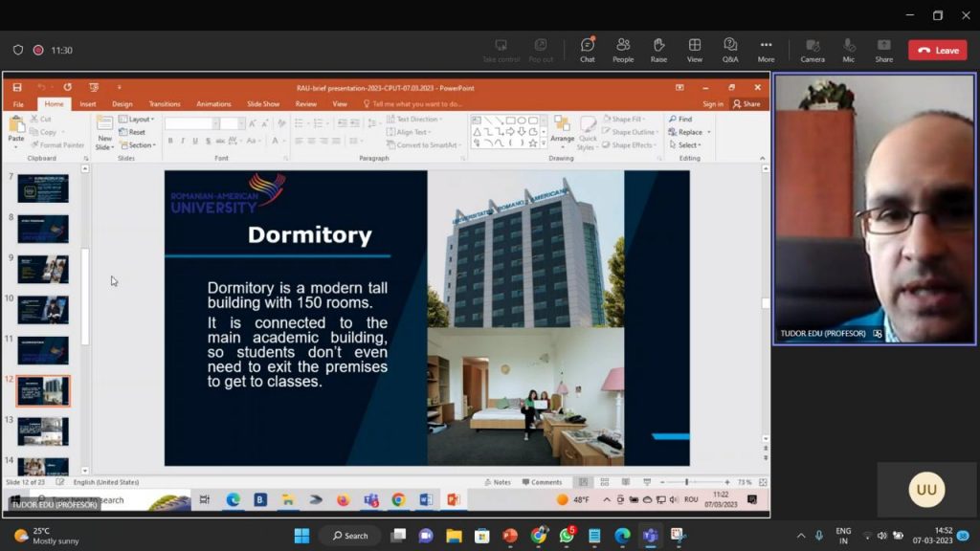Click the taskbar Search box
Screen dimensions: 980x551
pyautogui.click(x=350, y=536)
